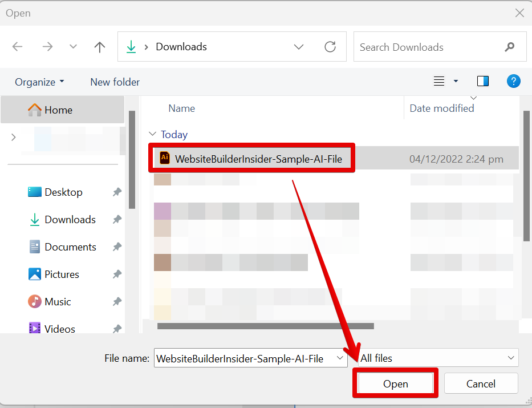Toggle the preview pane icon
Screen dimensions: 532x408
[x=483, y=82]
